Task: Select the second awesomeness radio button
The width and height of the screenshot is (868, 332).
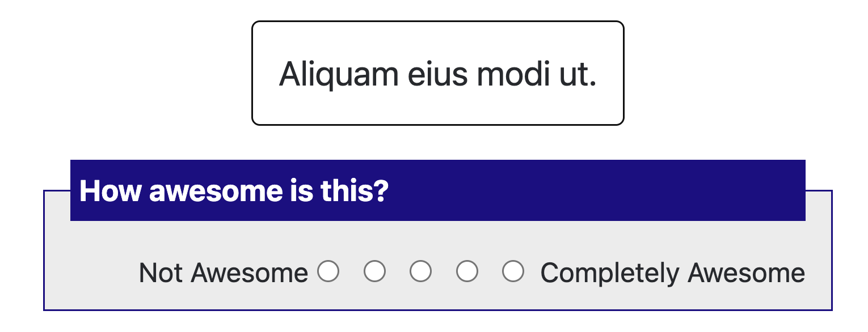Action: (x=374, y=271)
